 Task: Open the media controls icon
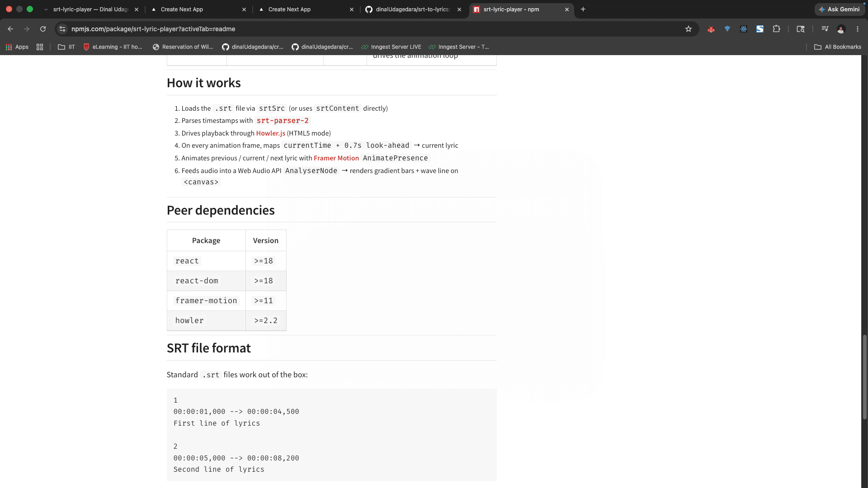click(x=825, y=29)
